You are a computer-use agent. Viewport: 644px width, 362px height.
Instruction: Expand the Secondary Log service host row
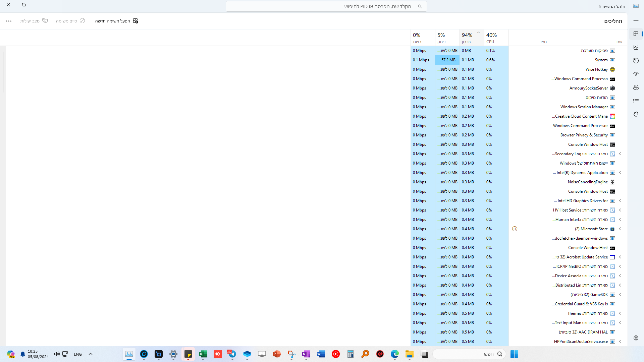[x=620, y=154]
